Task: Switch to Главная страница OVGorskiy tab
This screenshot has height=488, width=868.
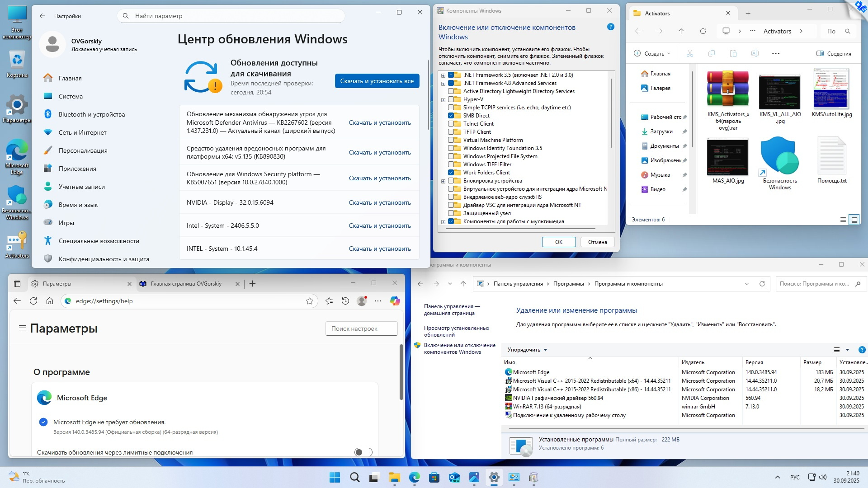Action: coord(186,284)
